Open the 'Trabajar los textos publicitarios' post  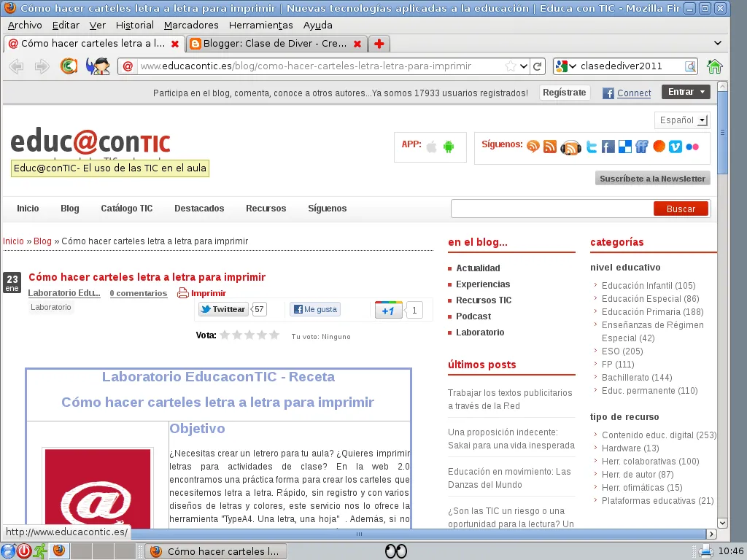pyautogui.click(x=510, y=400)
